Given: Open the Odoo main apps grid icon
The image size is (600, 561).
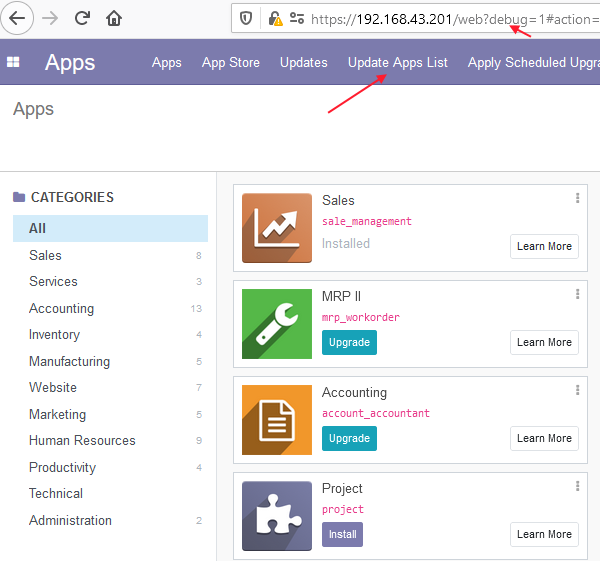Looking at the screenshot, I should (x=13, y=62).
